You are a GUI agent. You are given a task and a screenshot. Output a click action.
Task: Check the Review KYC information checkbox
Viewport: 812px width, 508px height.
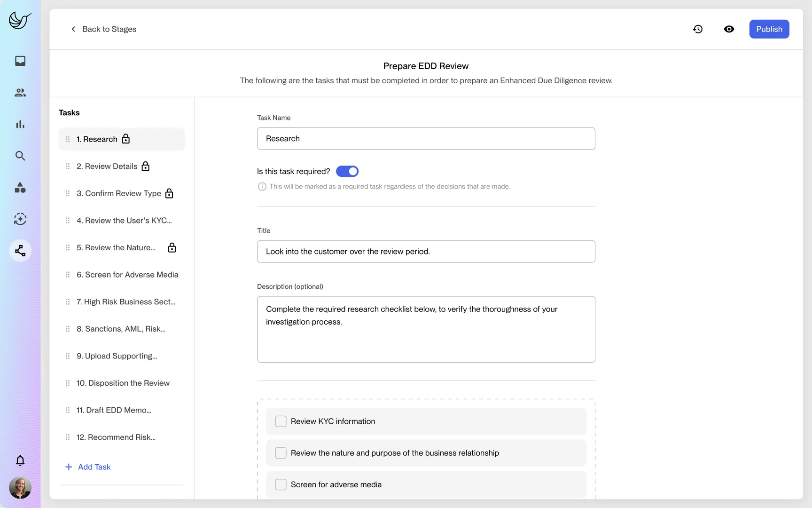point(281,421)
